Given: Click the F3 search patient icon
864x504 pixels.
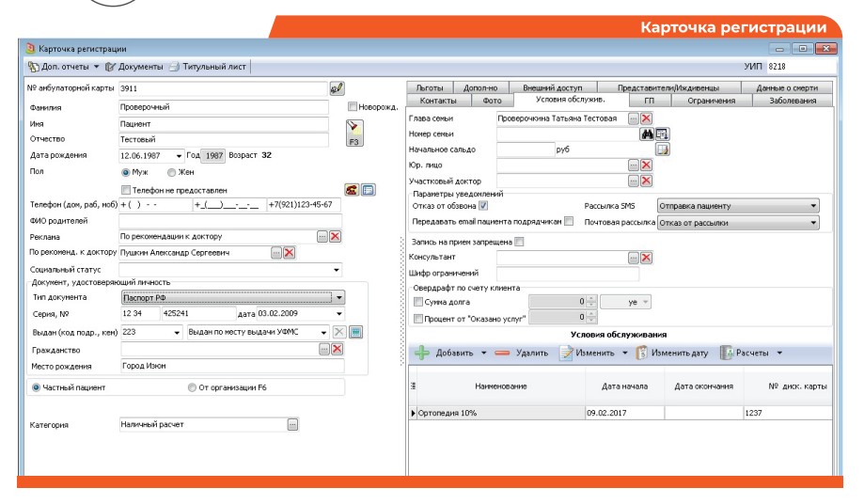Looking at the screenshot, I should pos(354,134).
